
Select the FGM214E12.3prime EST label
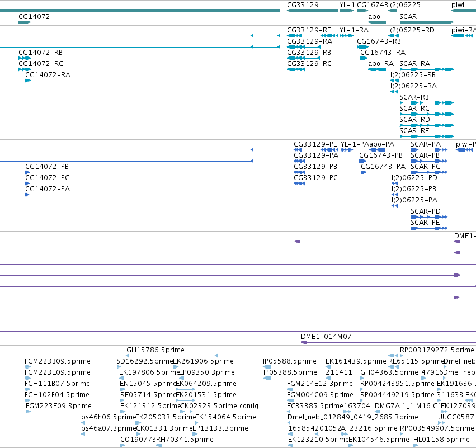[319, 384]
